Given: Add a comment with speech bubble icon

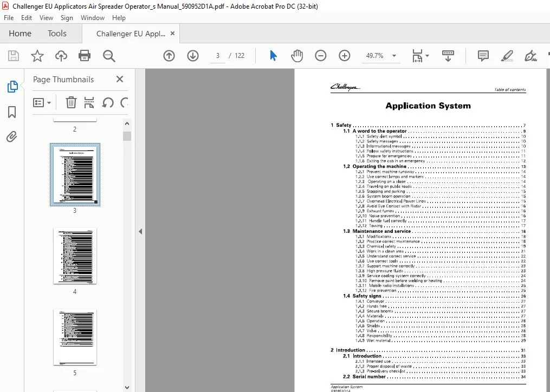Looking at the screenshot, I should pyautogui.click(x=483, y=56).
